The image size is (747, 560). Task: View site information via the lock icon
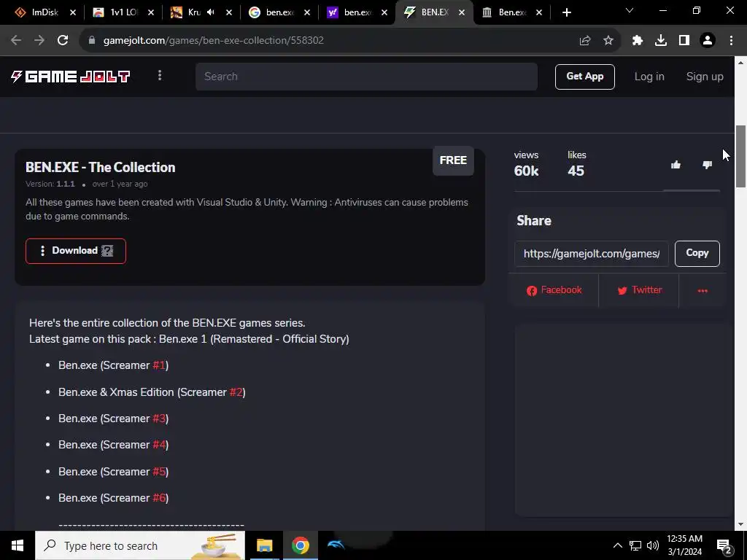point(92,41)
